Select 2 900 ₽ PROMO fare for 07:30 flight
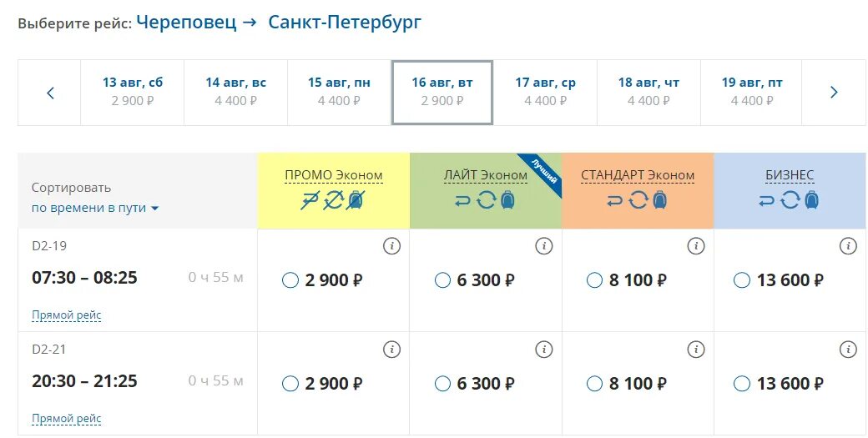The height and width of the screenshot is (438, 868). click(290, 280)
